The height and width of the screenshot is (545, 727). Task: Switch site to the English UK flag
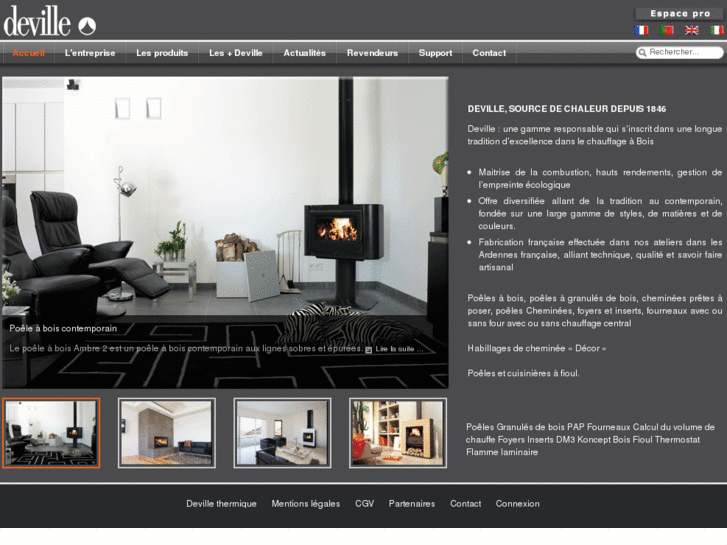click(692, 30)
